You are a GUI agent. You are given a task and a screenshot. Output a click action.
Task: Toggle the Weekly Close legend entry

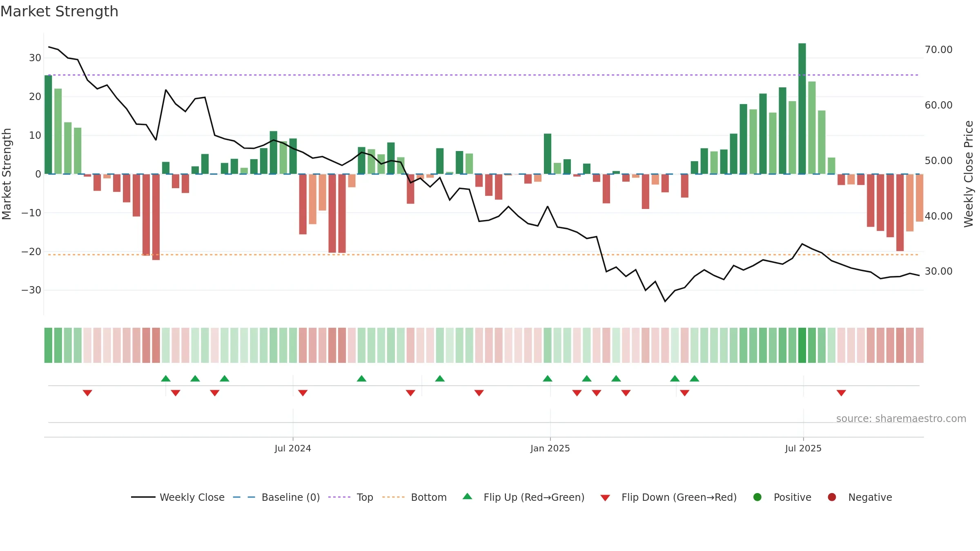pos(178,497)
